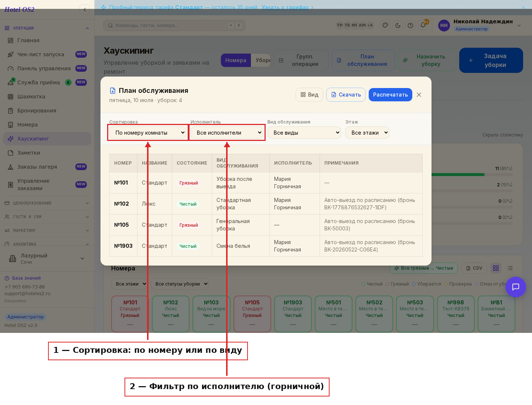Screen dimensions: 532x405
Task: Open the Этаж dropdown in the dialog
Action: 367,133
